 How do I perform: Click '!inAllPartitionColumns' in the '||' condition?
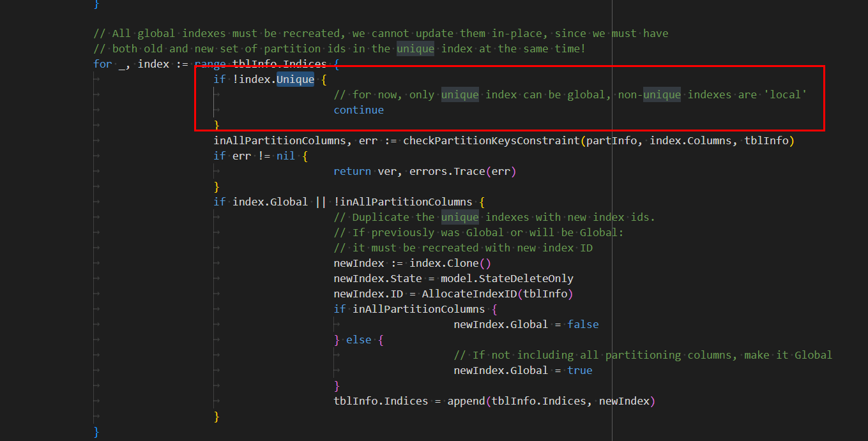tap(402, 202)
